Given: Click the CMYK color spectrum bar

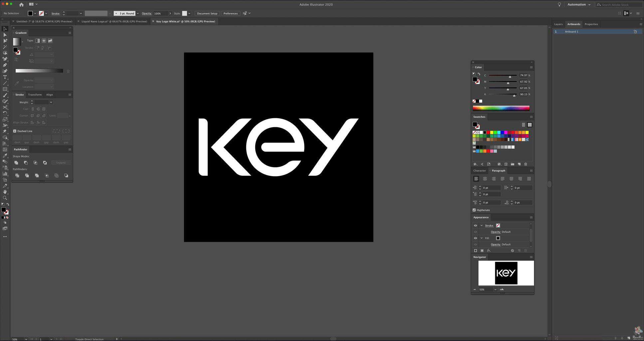Looking at the screenshot, I should [x=501, y=108].
